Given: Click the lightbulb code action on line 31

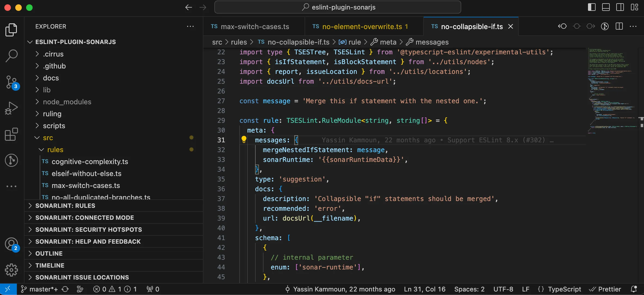Looking at the screenshot, I should (x=244, y=140).
